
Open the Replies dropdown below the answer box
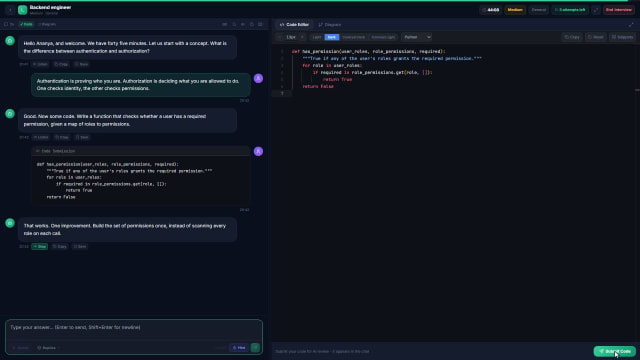(48, 348)
